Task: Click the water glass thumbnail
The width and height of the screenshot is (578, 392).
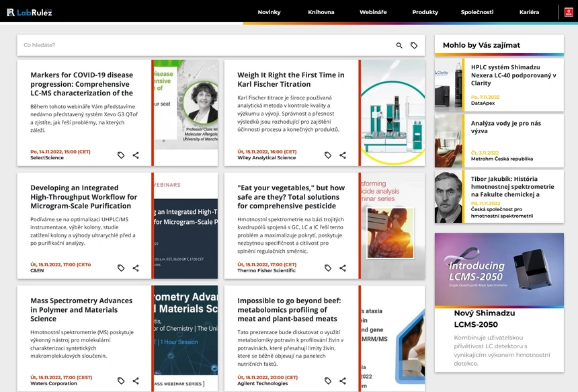Action: tap(448, 141)
